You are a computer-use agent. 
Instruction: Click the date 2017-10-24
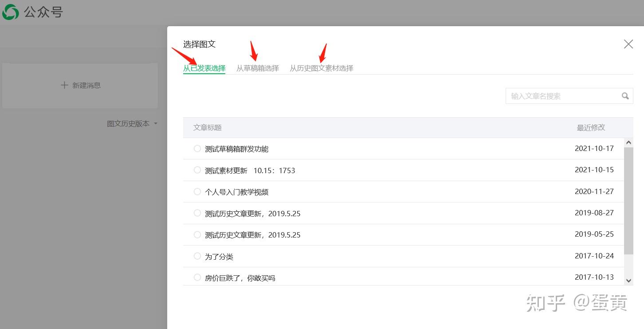click(594, 256)
